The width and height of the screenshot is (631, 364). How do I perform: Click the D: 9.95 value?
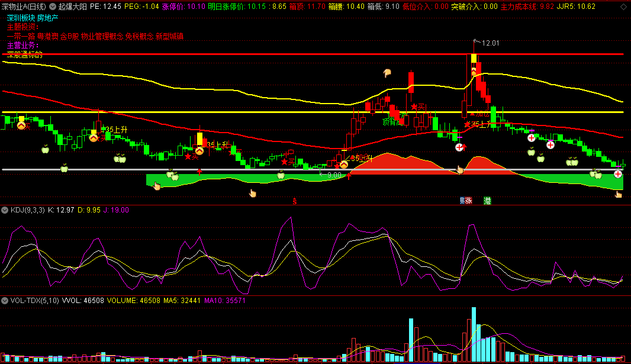[x=89, y=210]
